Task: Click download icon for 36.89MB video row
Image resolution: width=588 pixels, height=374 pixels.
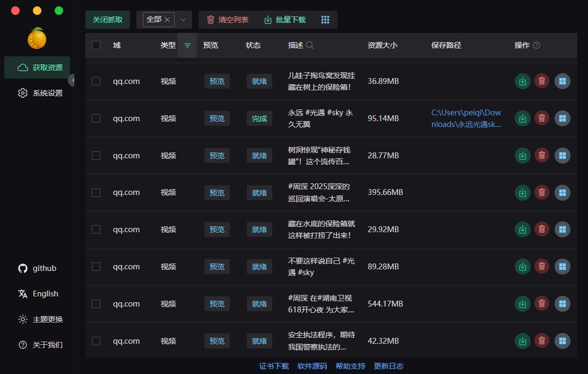Action: [x=523, y=81]
